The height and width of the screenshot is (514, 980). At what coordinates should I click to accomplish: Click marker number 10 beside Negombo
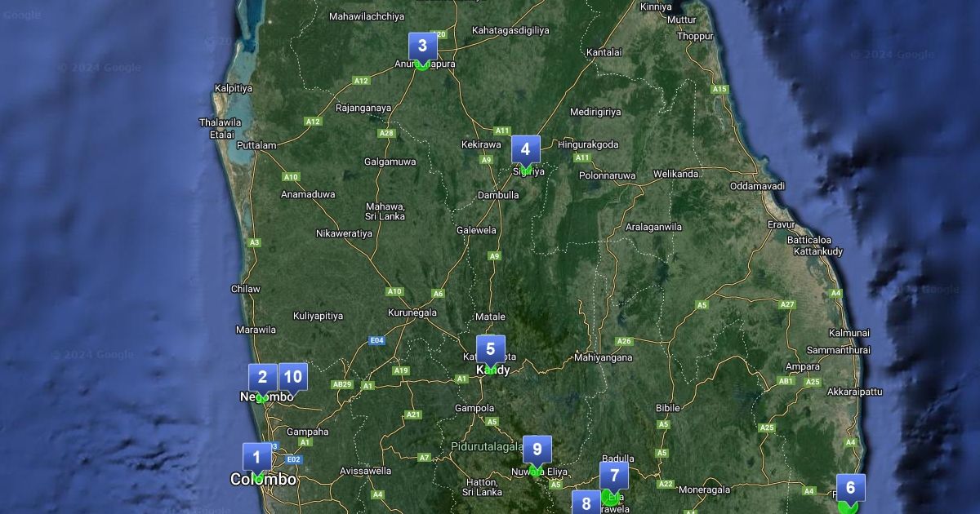tap(293, 377)
